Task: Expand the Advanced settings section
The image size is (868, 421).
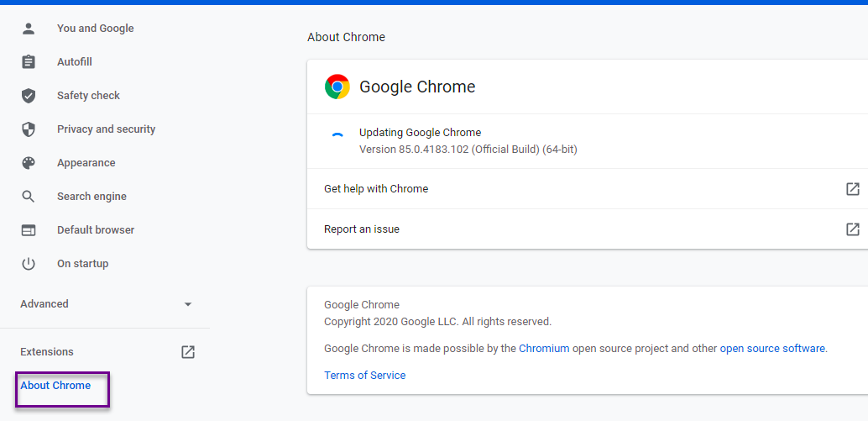Action: (x=44, y=304)
